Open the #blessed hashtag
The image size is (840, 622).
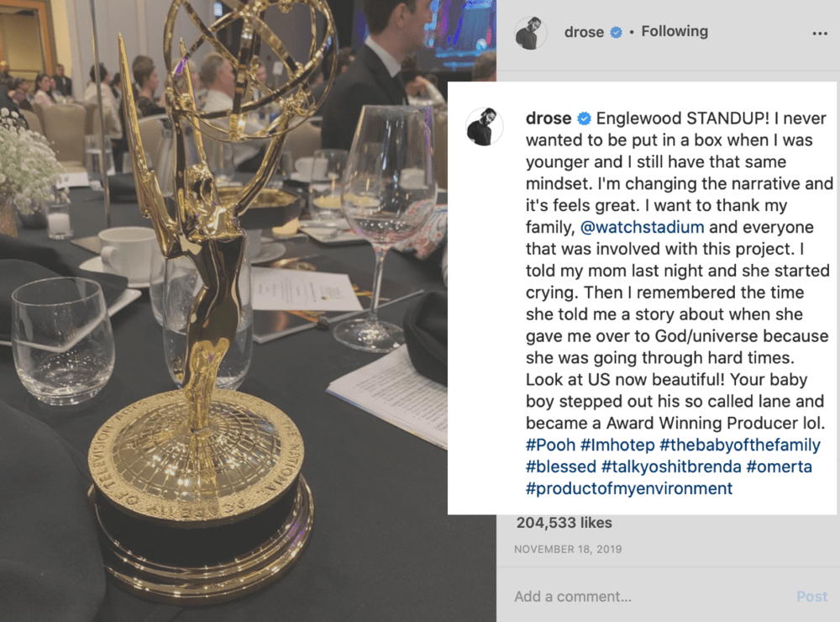560,466
